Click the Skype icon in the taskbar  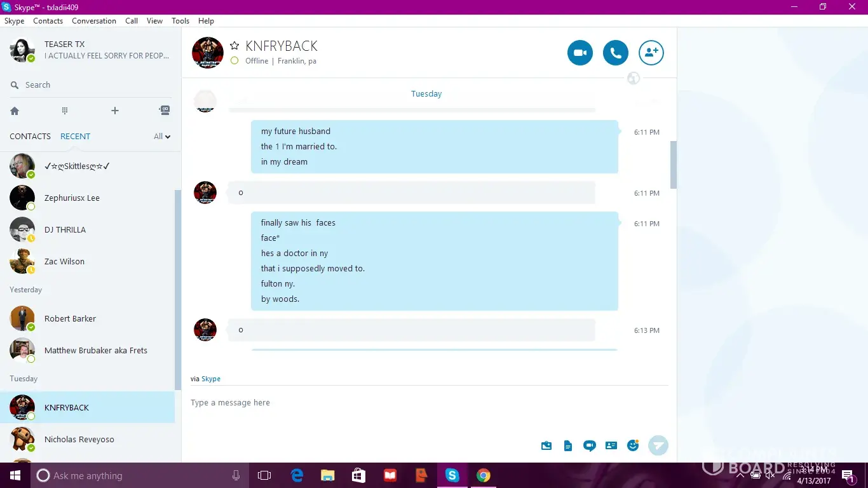click(x=452, y=475)
